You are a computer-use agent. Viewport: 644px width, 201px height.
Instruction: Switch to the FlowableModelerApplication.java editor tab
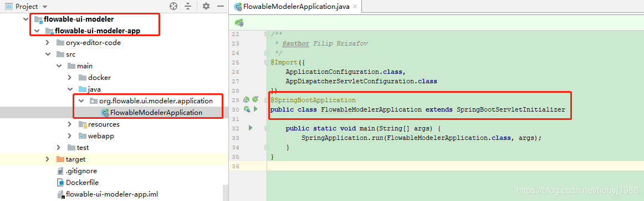(296, 6)
